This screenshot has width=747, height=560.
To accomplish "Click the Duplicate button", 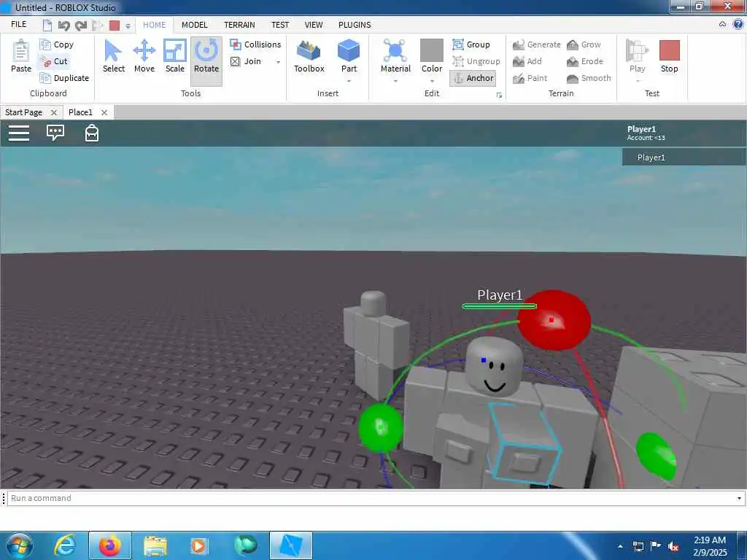I will 64,78.
